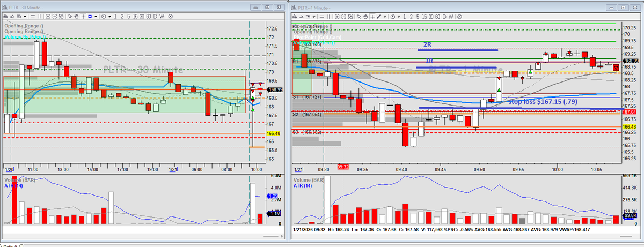This screenshot has height=247, width=644.
Task: Select vertical lines tool in 30 Minute window
Action: point(39,17)
